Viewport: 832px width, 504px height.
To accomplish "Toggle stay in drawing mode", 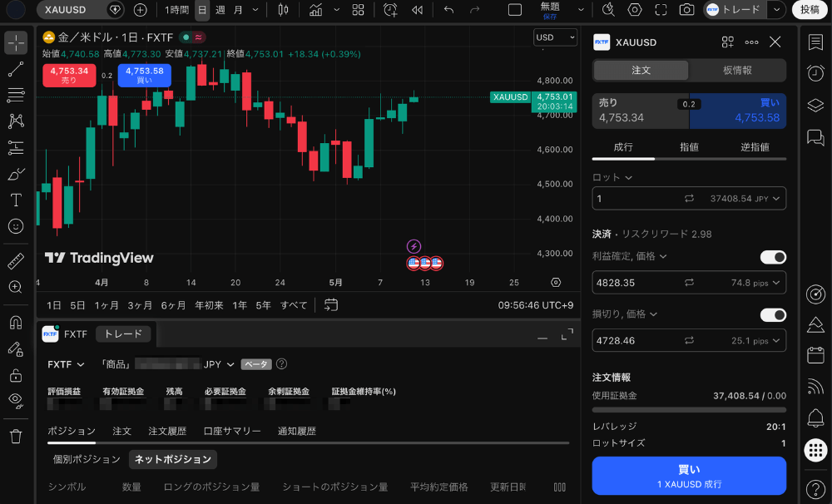I will coord(16,348).
